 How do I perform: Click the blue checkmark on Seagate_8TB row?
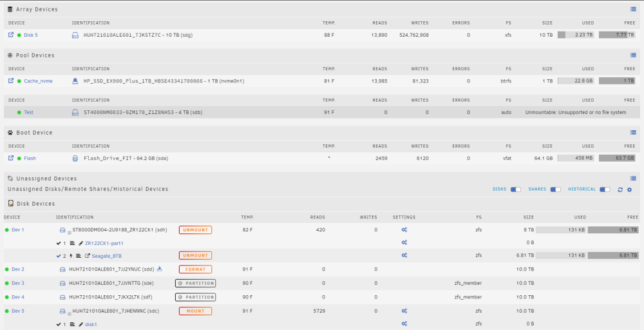point(59,256)
